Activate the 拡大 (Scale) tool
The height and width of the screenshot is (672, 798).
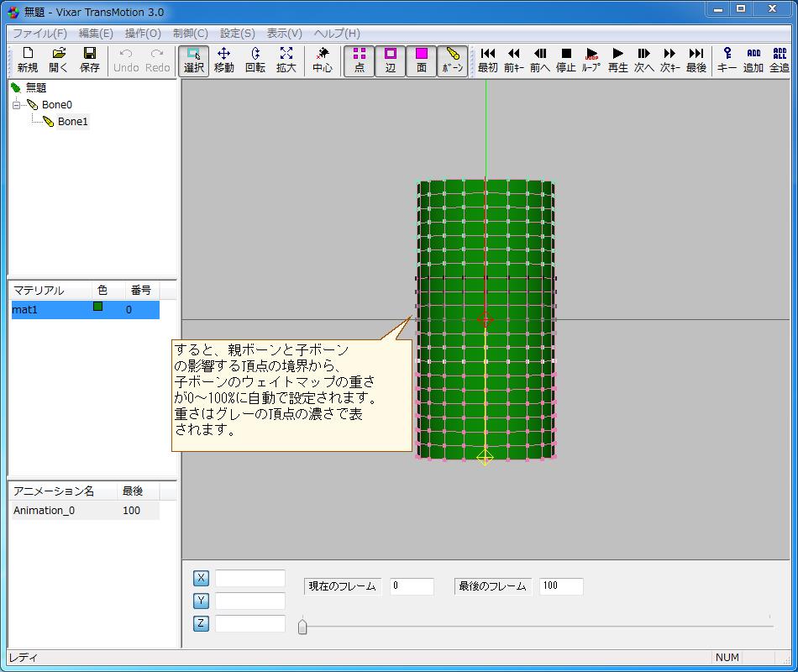[286, 60]
